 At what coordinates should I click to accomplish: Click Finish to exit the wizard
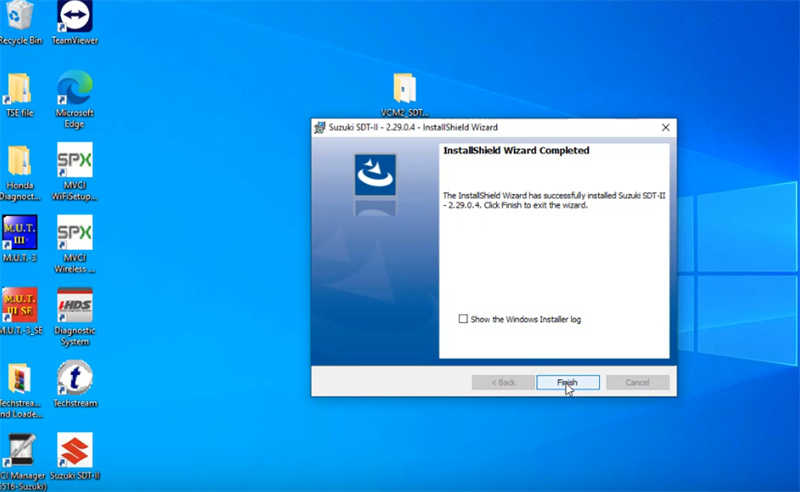[567, 382]
